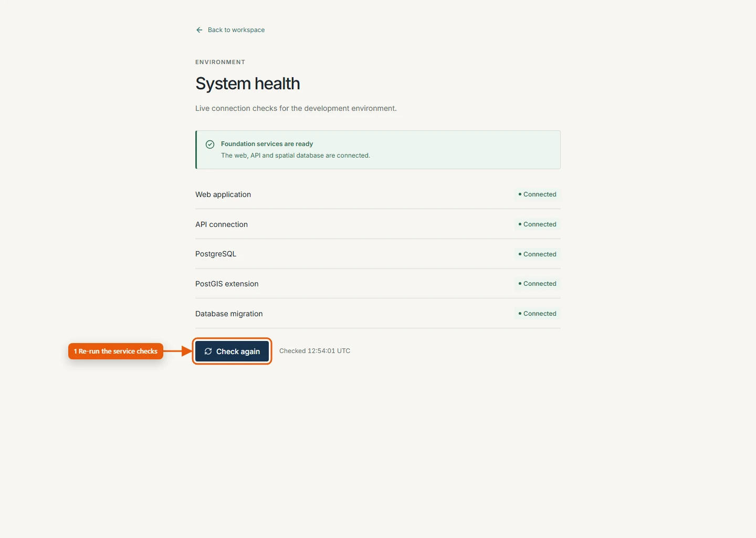Click the green dot in PostgreSQL status badge
Screen dimensions: 756x538
(x=520, y=254)
